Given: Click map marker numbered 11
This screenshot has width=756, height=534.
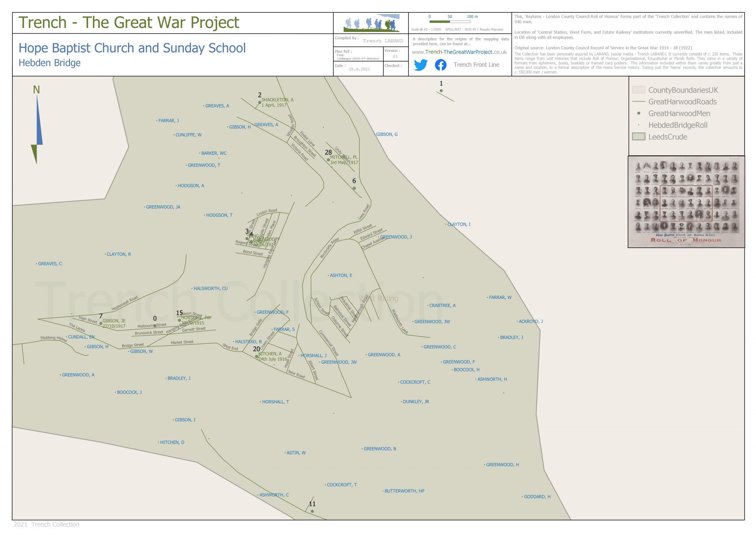Looking at the screenshot, I should [312, 511].
